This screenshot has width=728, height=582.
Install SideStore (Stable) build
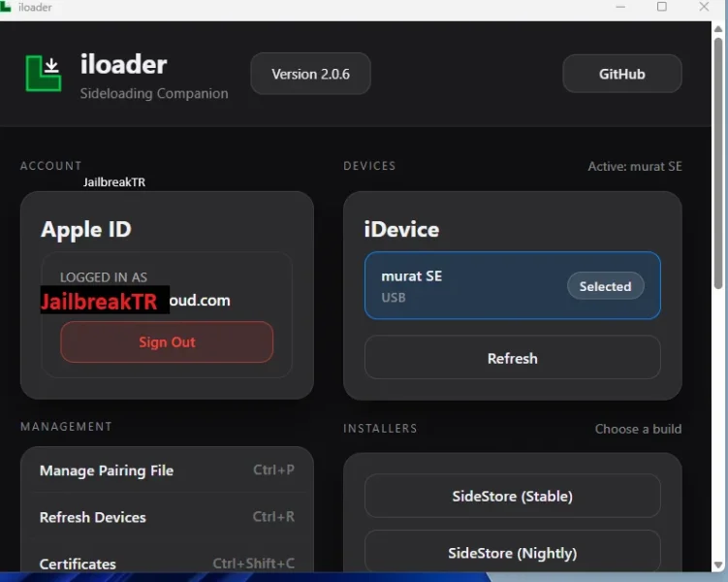coord(512,496)
